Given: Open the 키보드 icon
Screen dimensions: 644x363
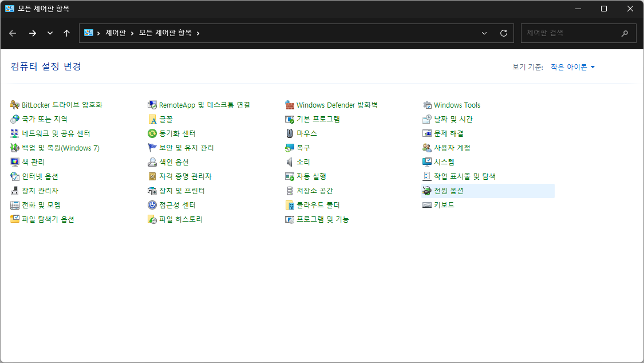Looking at the screenshot, I should click(427, 205).
